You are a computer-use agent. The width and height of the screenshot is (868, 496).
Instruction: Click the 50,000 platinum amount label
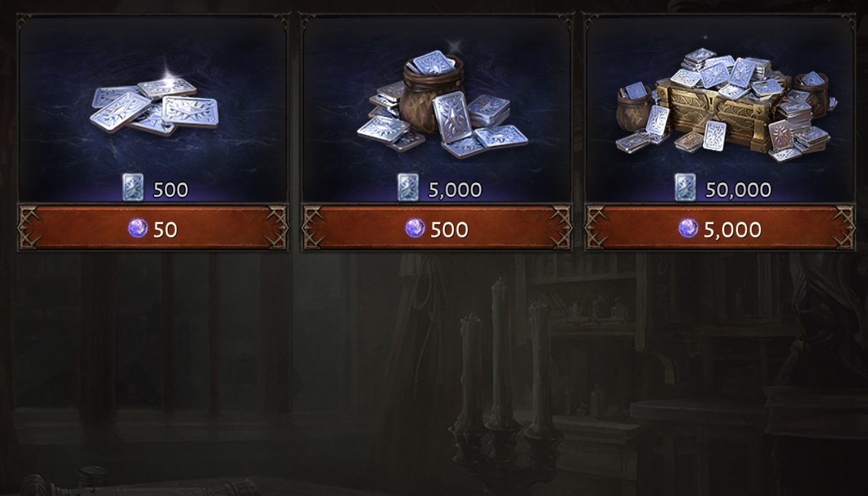coord(738,190)
